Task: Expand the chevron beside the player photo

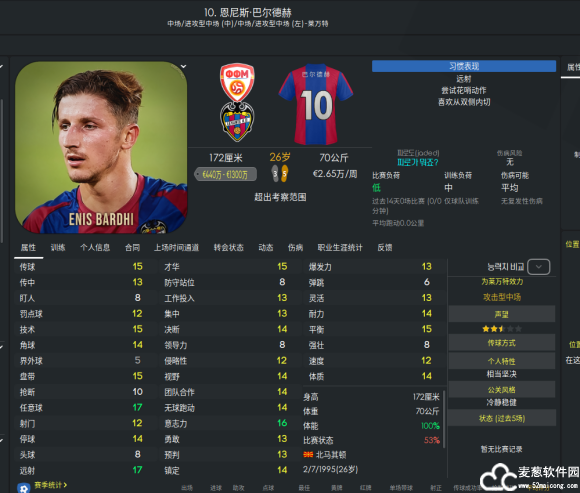Action: [183, 67]
